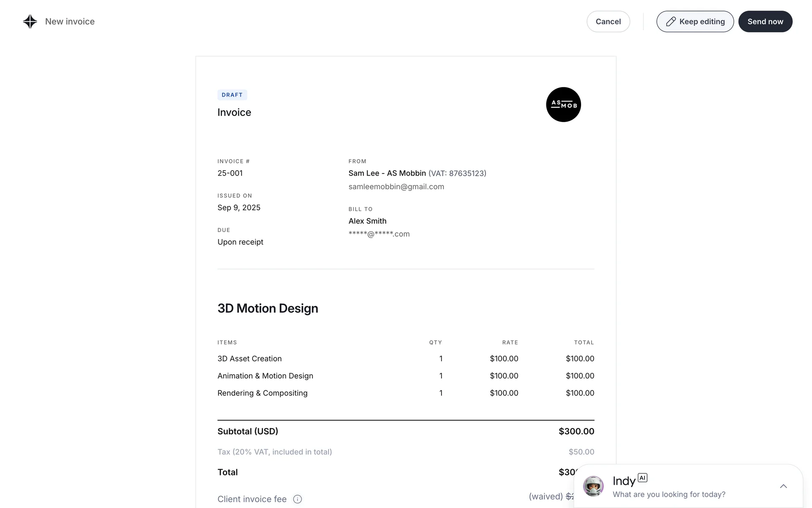Select the Rendering & Compositing line item
The height and width of the screenshot is (508, 812).
(x=262, y=393)
